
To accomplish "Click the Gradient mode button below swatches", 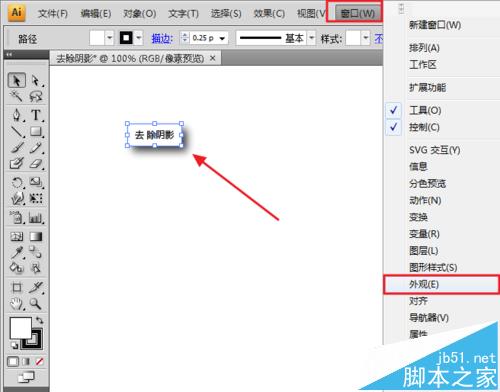I will [x=26, y=361].
